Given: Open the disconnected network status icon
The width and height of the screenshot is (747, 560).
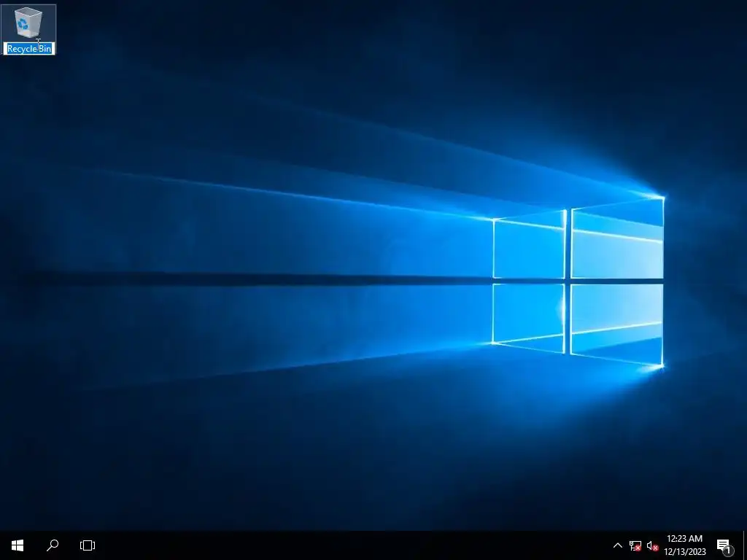Looking at the screenshot, I should tap(635, 545).
